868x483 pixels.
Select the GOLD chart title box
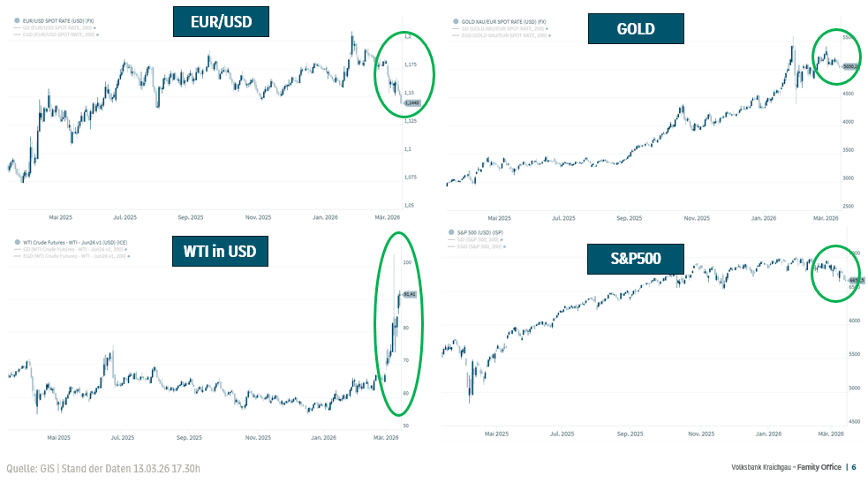636,29
